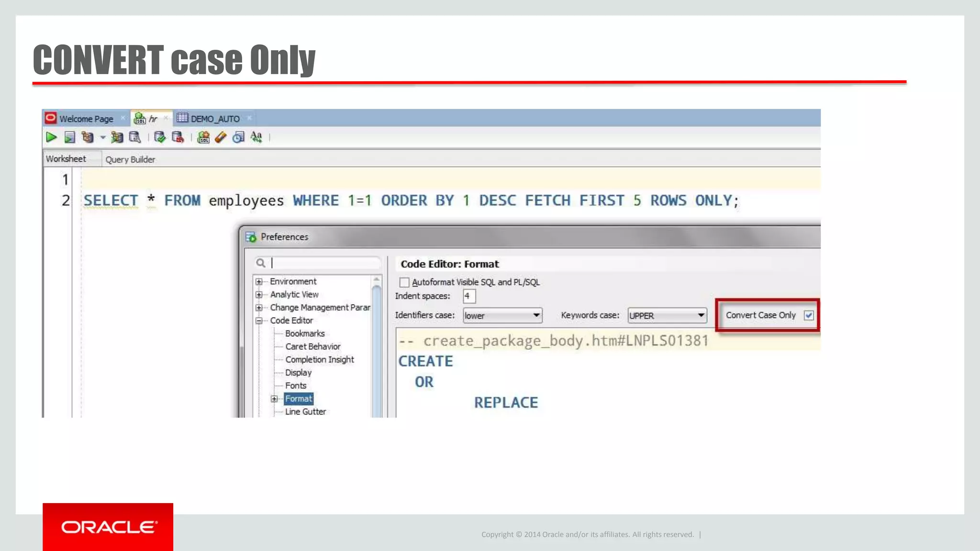
Task: Close the DEMO_AUTO tab
Action: 249,118
